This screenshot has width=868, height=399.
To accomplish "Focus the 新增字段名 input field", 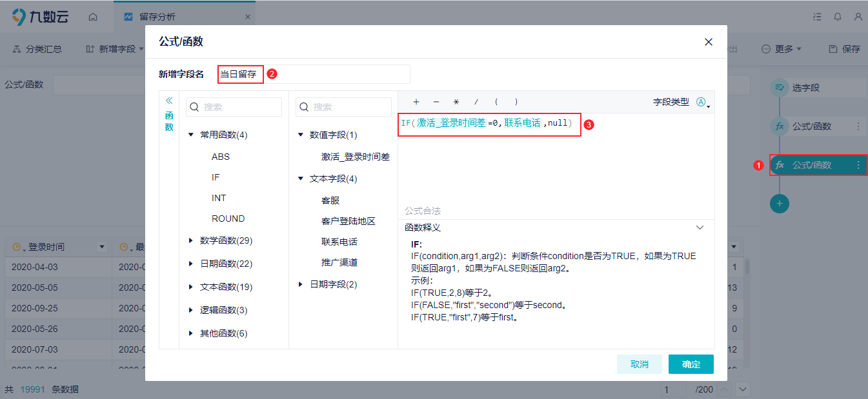I will pyautogui.click(x=314, y=74).
